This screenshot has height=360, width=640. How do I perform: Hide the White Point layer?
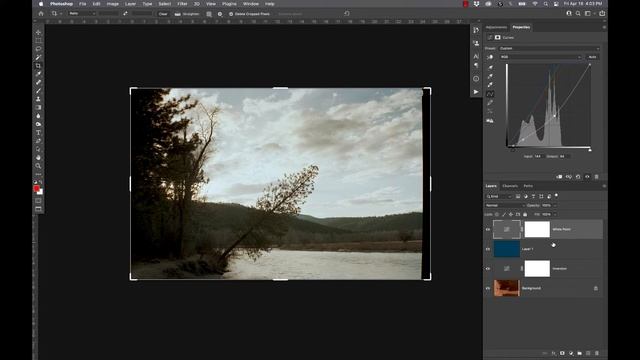tap(488, 229)
